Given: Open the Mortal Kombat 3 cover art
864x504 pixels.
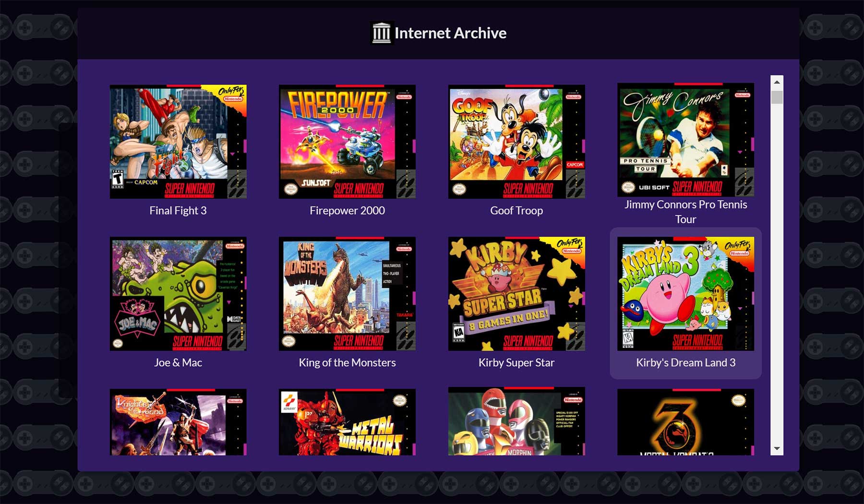Looking at the screenshot, I should (x=685, y=422).
